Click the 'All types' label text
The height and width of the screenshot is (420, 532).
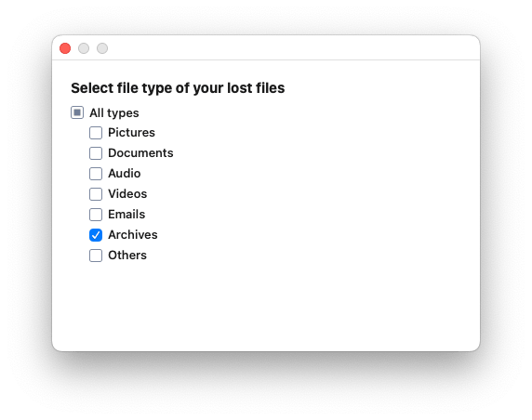click(114, 112)
